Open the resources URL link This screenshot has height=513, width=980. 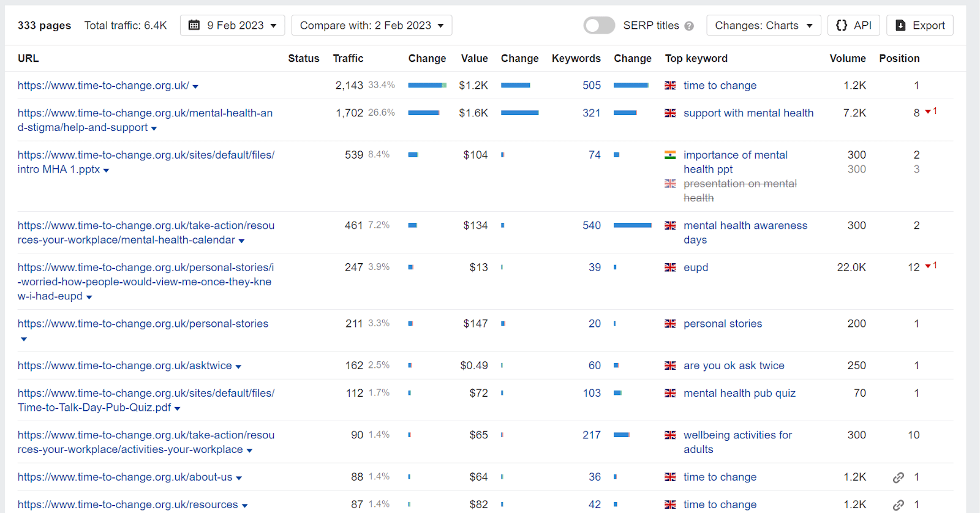(127, 504)
